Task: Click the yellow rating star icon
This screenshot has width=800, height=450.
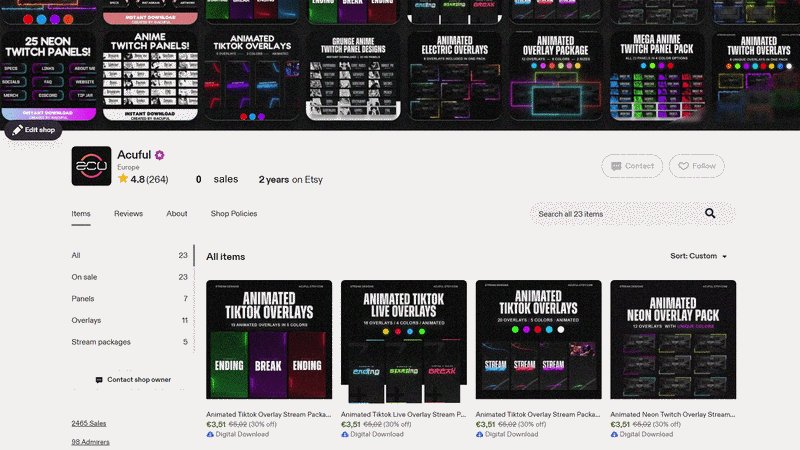Action: 123,179
